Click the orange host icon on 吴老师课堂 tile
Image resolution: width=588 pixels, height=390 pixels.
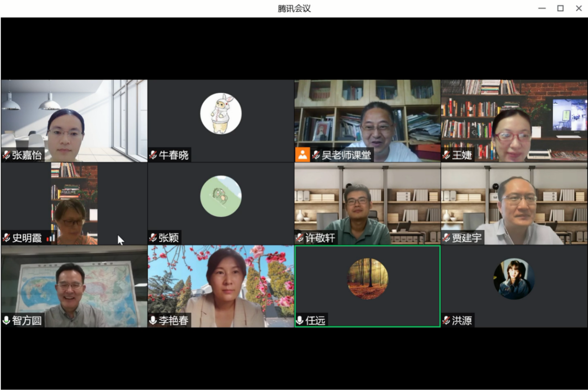pyautogui.click(x=302, y=155)
